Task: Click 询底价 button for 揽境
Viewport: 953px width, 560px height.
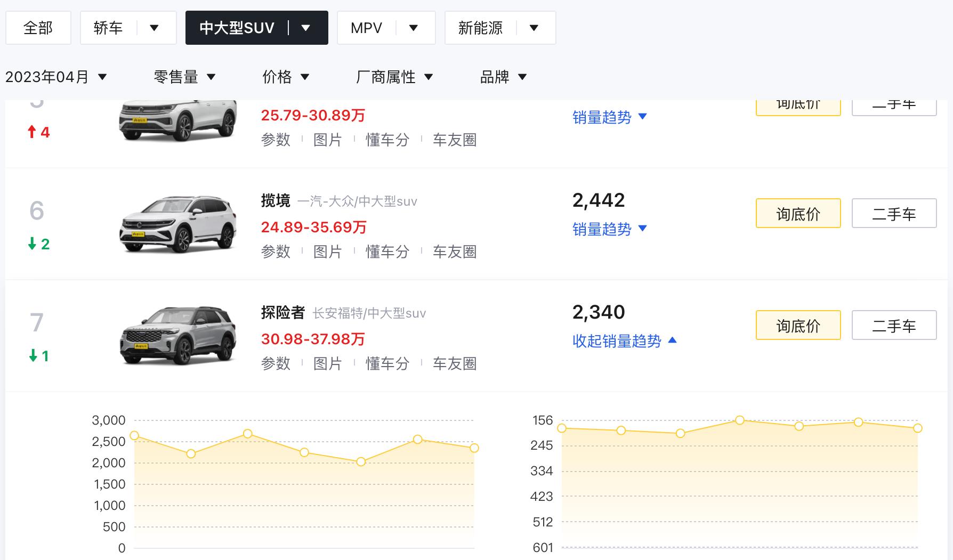Action: coord(798,214)
